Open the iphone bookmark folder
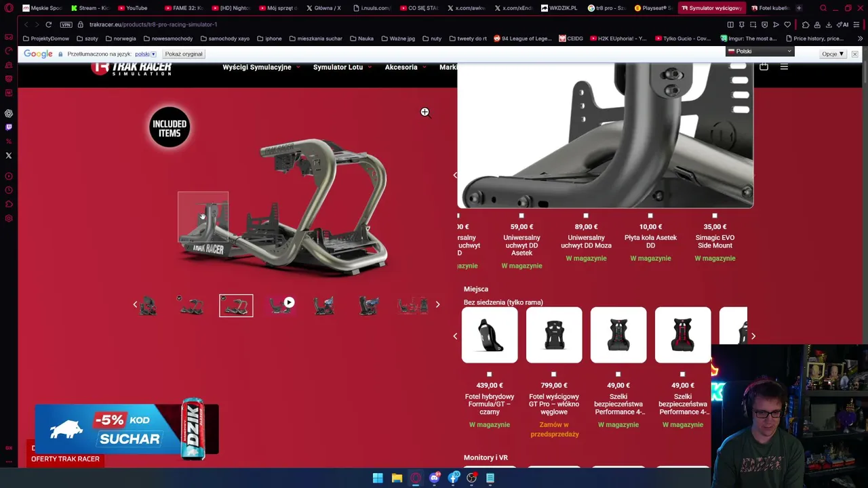 [x=269, y=39]
